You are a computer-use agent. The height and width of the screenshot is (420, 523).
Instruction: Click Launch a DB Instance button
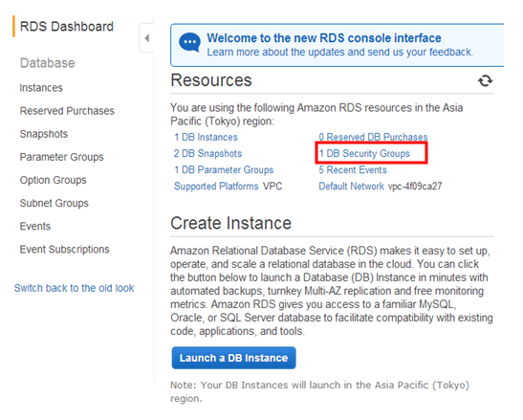click(233, 358)
